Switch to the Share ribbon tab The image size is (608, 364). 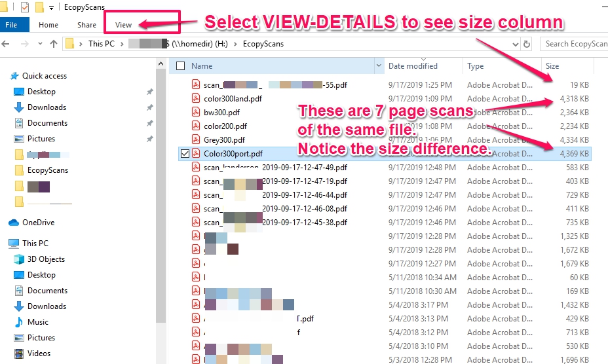[86, 25]
